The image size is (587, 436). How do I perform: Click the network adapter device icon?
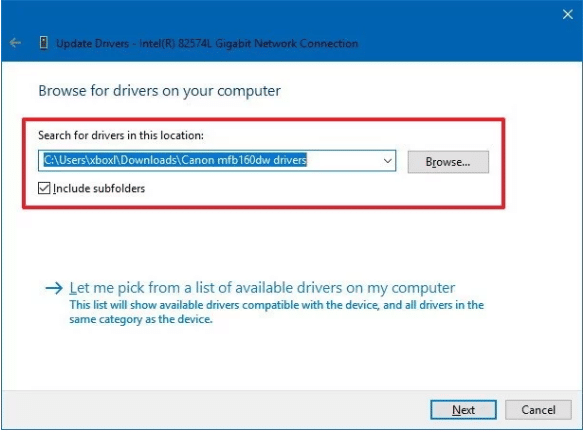point(44,43)
